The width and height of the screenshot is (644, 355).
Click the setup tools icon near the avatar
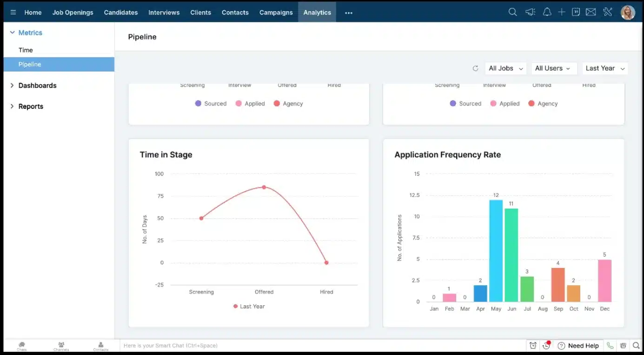pos(608,12)
